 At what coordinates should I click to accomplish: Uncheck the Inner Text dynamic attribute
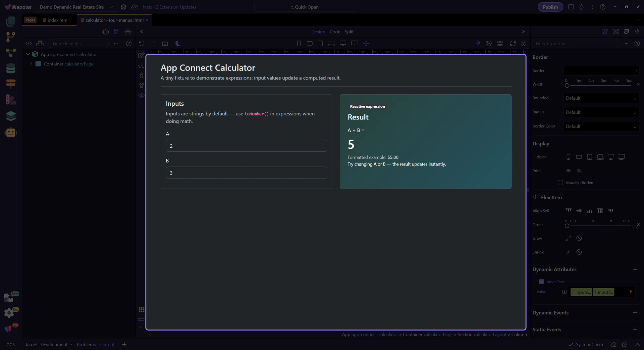coord(541,282)
